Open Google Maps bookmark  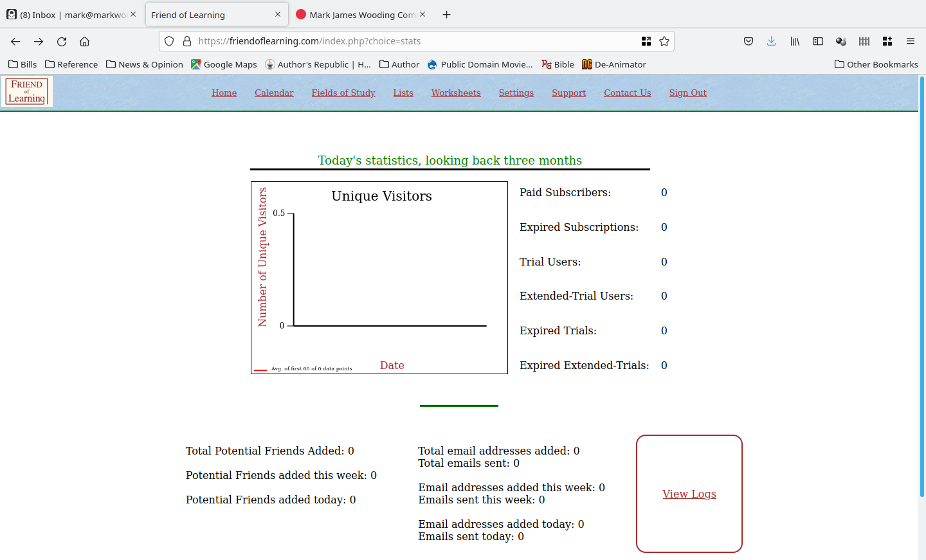click(224, 64)
